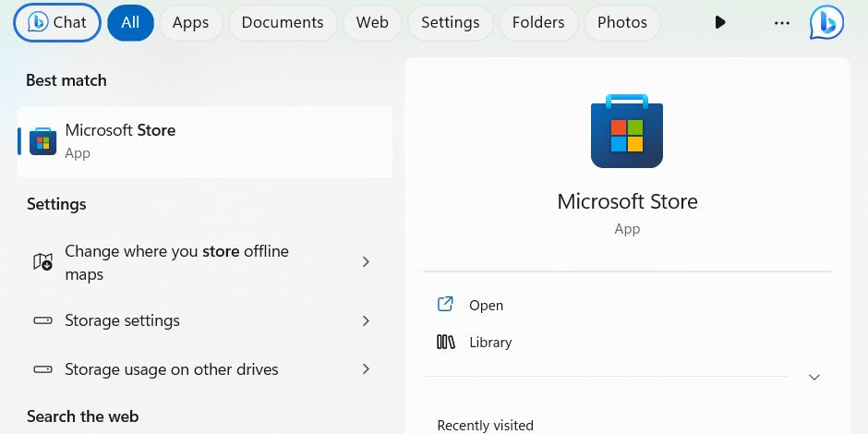Expand Storage usage on other drives arrow
868x434 pixels.
click(366, 369)
